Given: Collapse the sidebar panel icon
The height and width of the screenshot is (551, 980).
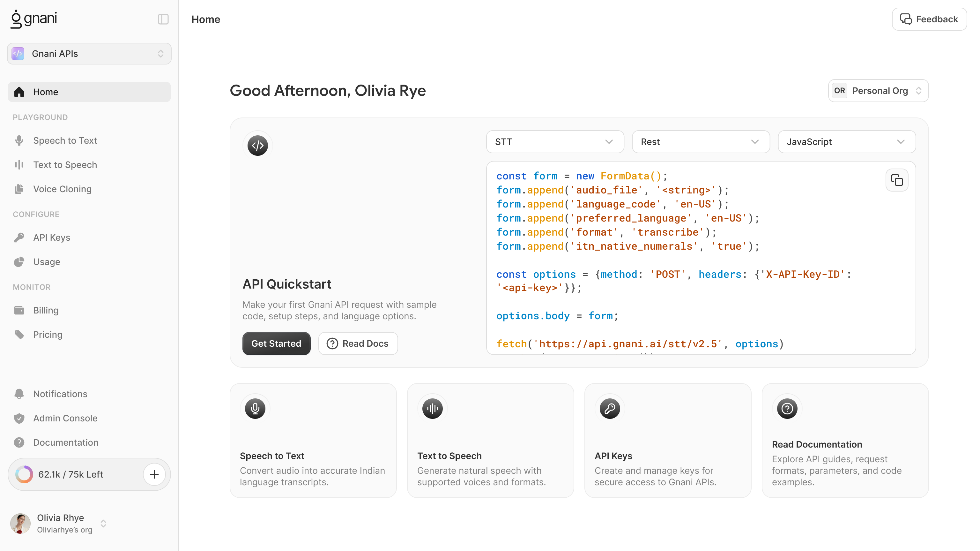Looking at the screenshot, I should click(163, 19).
